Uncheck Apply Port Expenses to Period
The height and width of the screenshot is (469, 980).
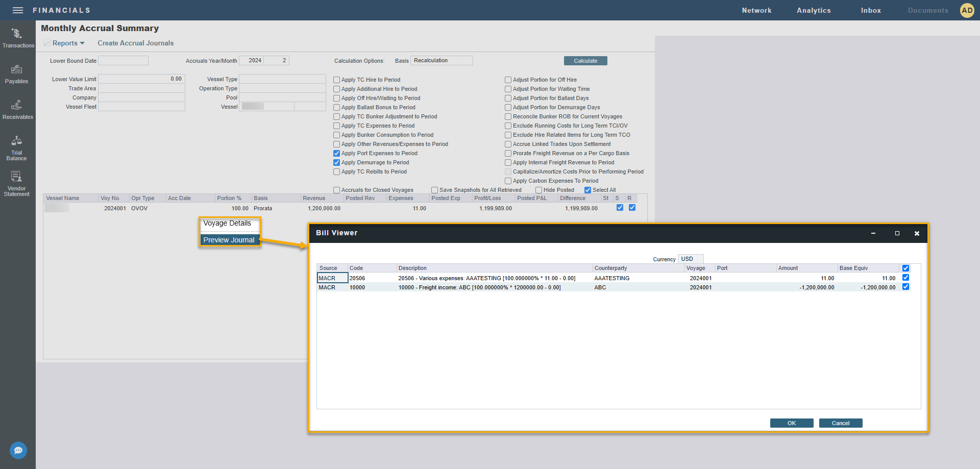tap(337, 154)
